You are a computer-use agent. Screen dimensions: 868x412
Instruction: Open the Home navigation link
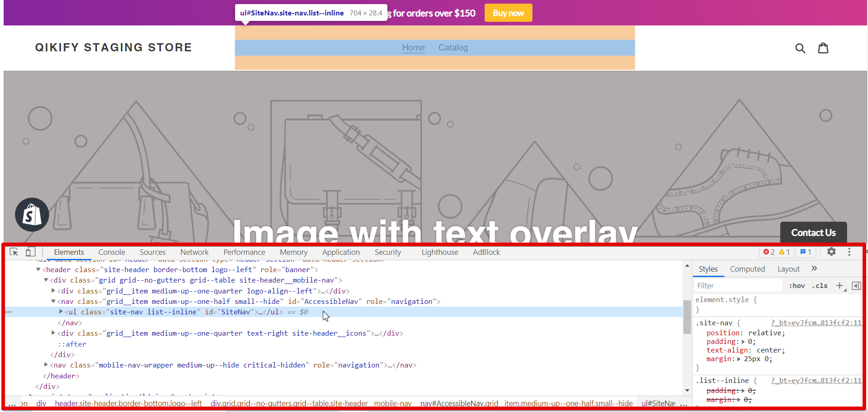click(x=413, y=48)
